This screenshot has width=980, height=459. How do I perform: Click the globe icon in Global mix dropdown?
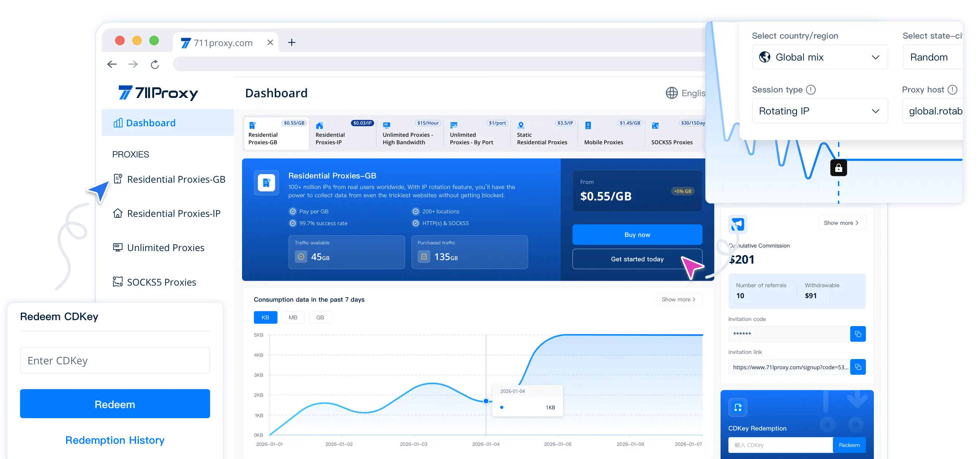pyautogui.click(x=765, y=57)
